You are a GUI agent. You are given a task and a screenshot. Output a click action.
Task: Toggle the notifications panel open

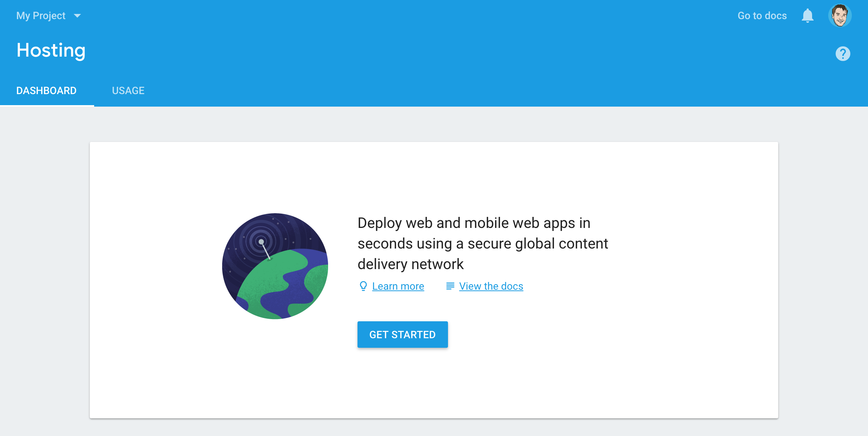click(808, 15)
